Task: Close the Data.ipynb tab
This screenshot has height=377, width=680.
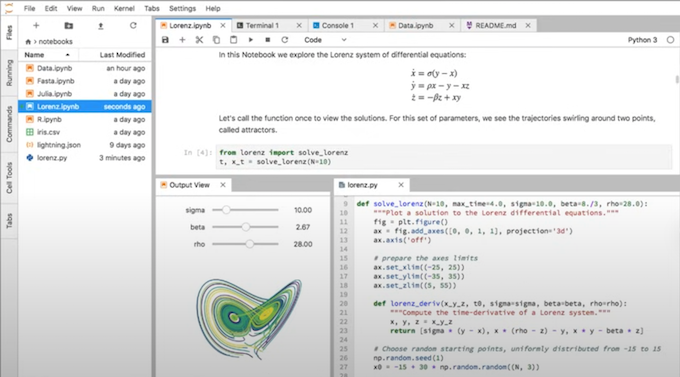Action: click(x=451, y=26)
